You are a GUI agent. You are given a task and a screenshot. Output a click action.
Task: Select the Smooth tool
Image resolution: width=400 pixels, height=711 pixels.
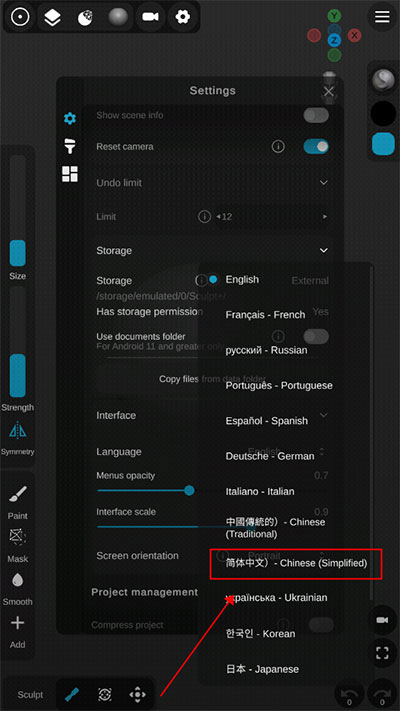coord(18,580)
